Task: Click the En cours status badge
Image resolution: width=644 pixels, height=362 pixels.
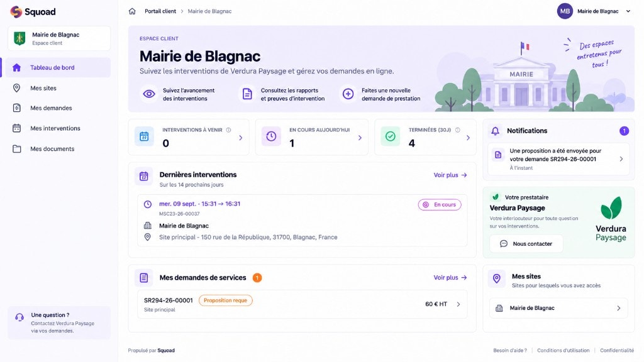Action: pos(440,204)
